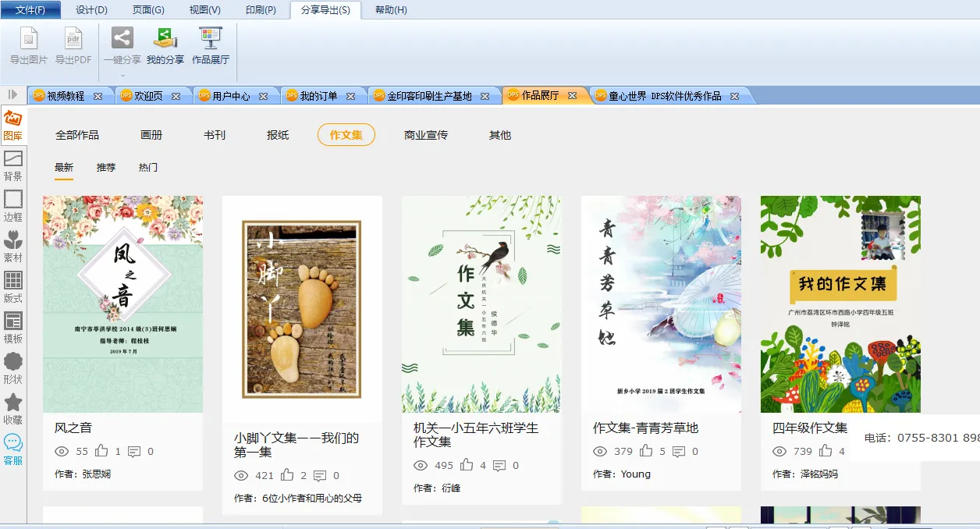The width and height of the screenshot is (980, 529).
Task: Open the 边框 sidebar panel
Action: 13,206
